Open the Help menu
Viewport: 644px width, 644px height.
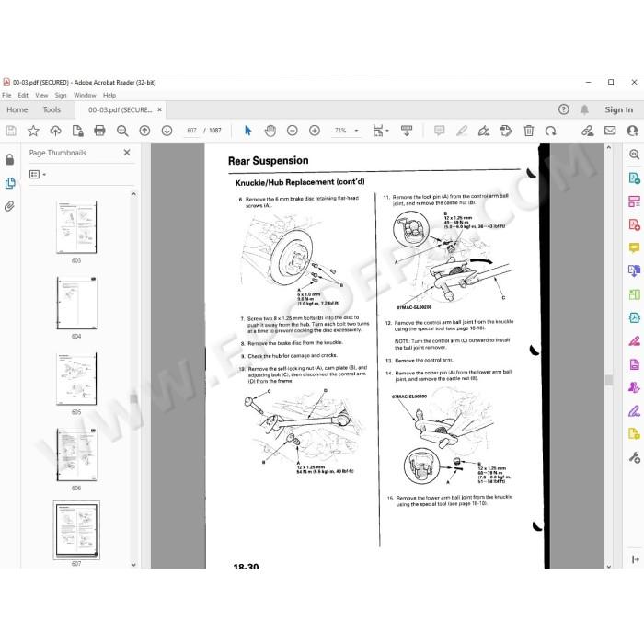click(109, 95)
